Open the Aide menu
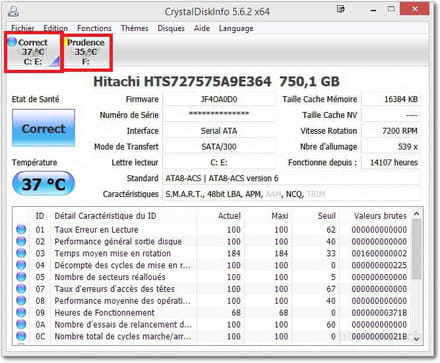 tap(202, 28)
